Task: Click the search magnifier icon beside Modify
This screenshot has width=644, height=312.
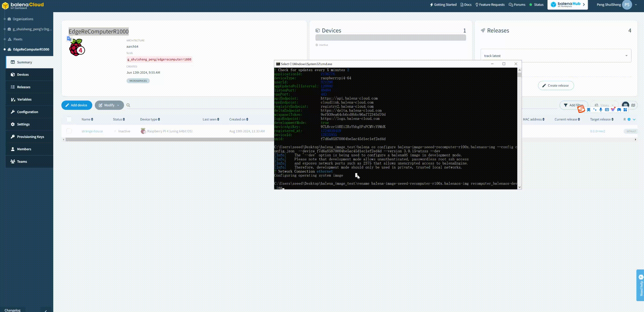Action: tap(128, 105)
